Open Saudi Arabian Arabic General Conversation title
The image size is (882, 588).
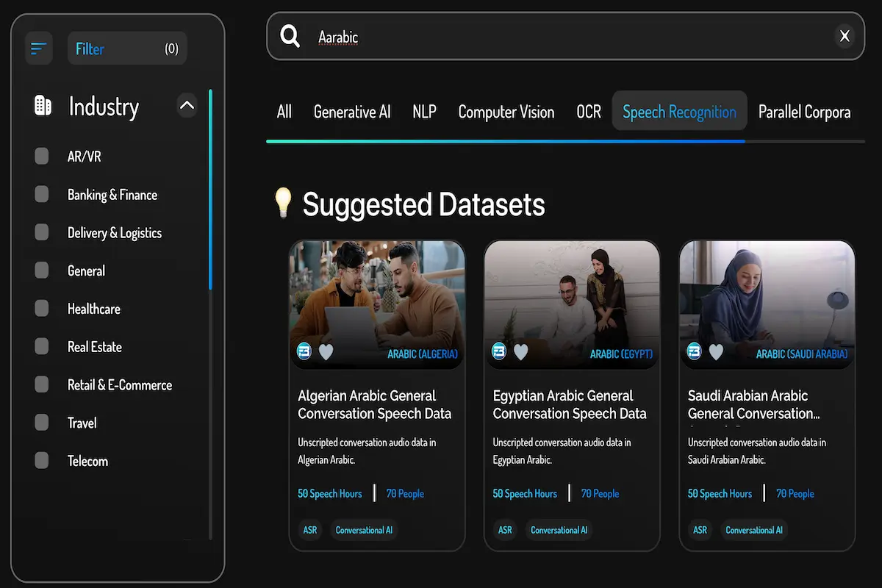754,404
